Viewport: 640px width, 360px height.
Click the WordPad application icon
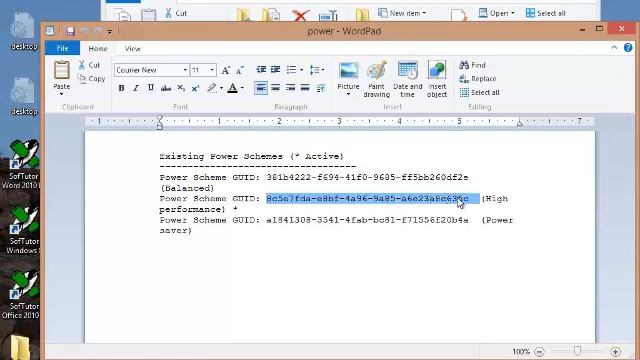coord(50,31)
